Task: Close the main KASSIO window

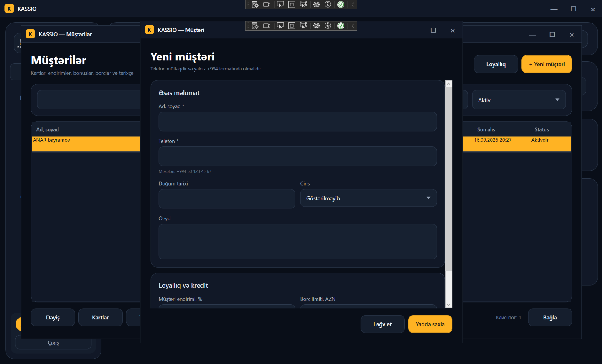Action: (593, 9)
